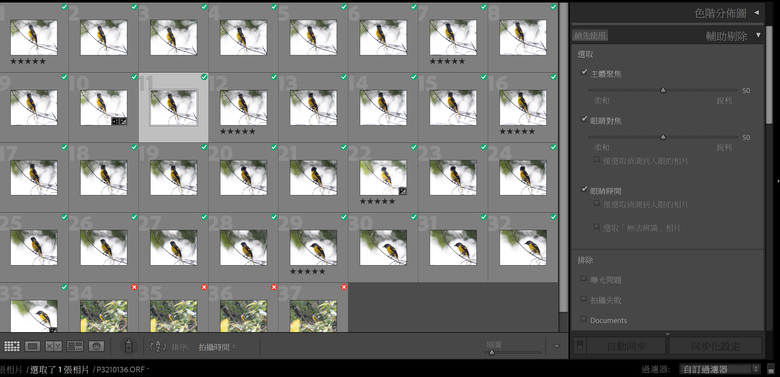Uncheck 主體聚焦 (subject focus) checkbox
Screen dimensions: 780x377
click(585, 73)
